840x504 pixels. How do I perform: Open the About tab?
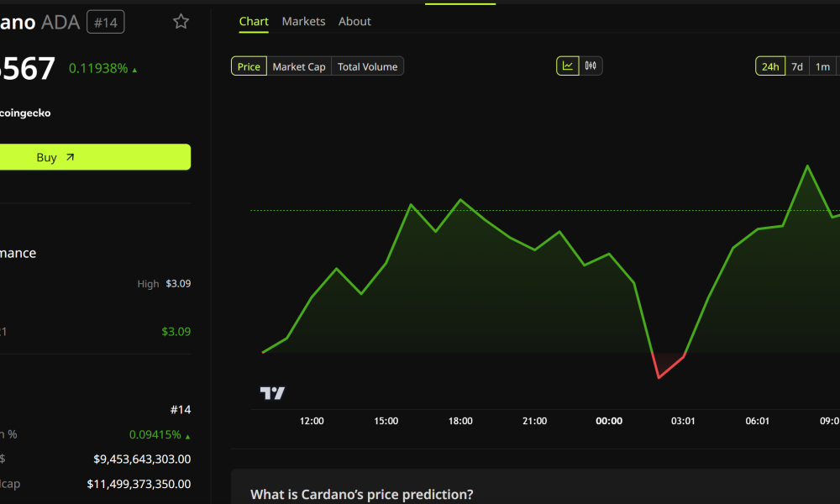click(354, 22)
